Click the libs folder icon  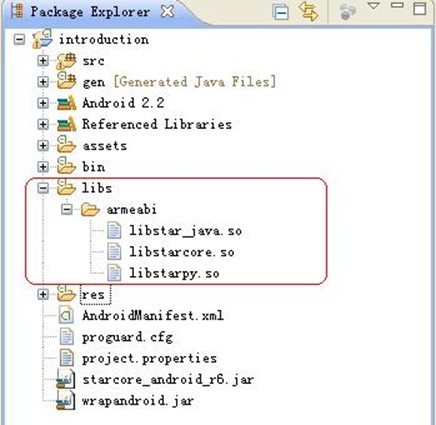tap(66, 187)
